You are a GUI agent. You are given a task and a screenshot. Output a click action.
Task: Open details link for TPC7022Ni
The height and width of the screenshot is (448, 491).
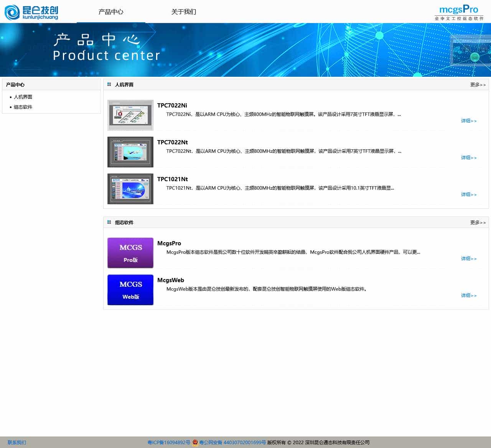coord(468,121)
